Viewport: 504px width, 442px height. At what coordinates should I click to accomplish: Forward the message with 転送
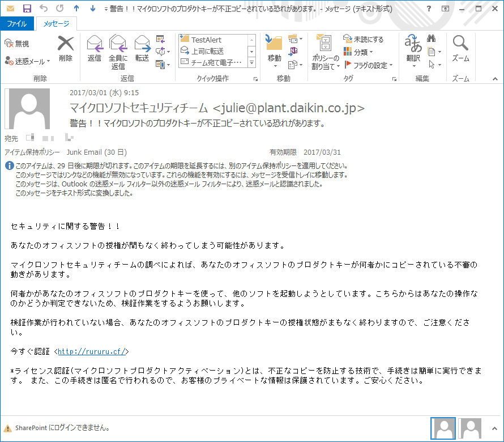pyautogui.click(x=142, y=48)
